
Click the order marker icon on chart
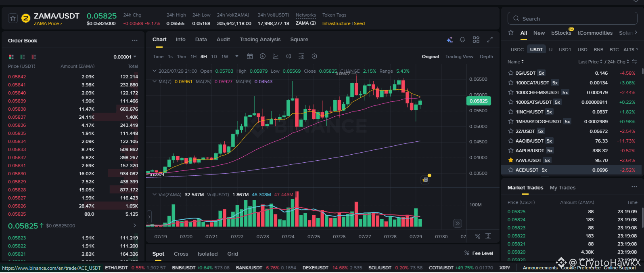click(425, 180)
